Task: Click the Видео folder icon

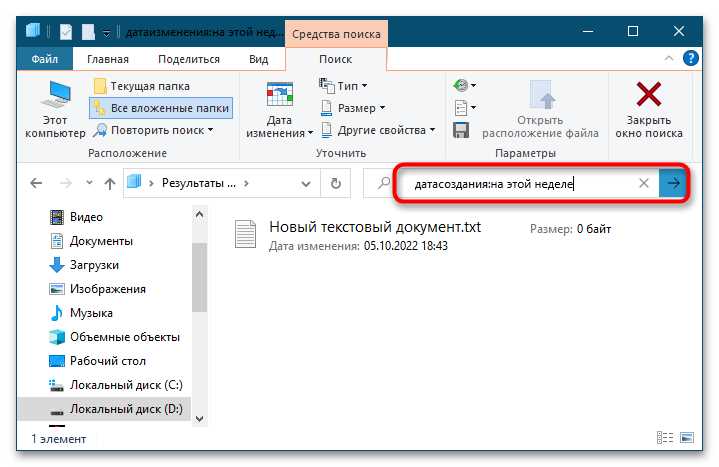Action: (56, 217)
